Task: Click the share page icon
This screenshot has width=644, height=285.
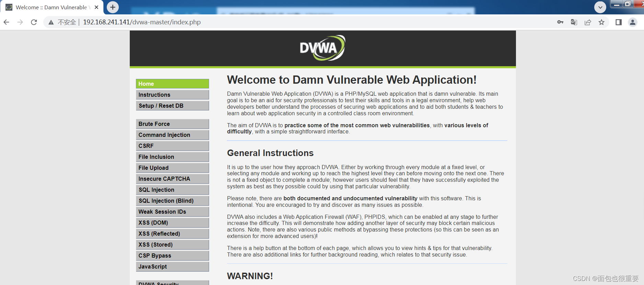Action: [588, 22]
